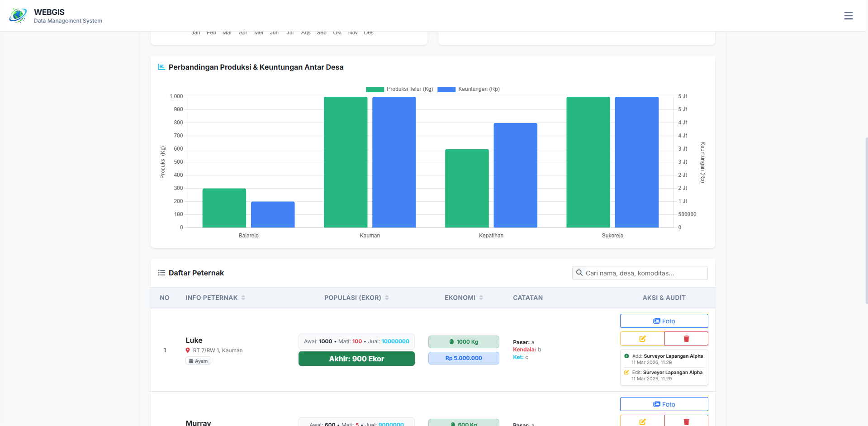Click the search magnifier icon
Image resolution: width=868 pixels, height=426 pixels.
click(579, 273)
